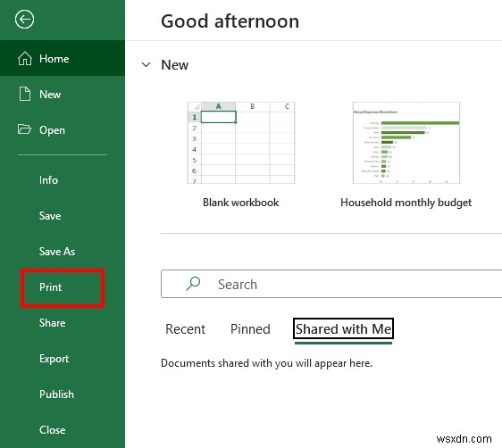Create a Blank workbook from thumbnail
This screenshot has height=448, width=502.
click(241, 143)
